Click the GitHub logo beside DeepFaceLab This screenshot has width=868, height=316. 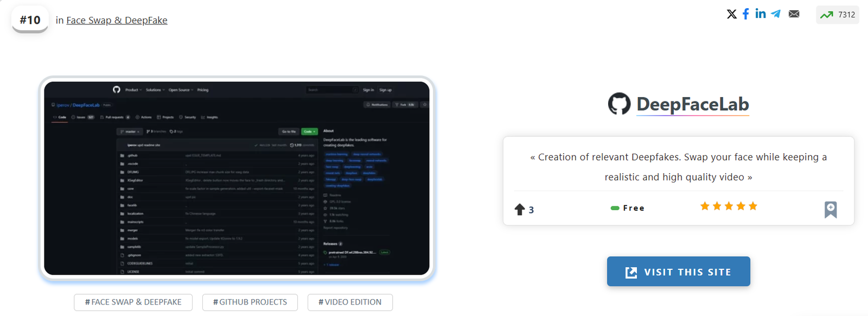(619, 104)
